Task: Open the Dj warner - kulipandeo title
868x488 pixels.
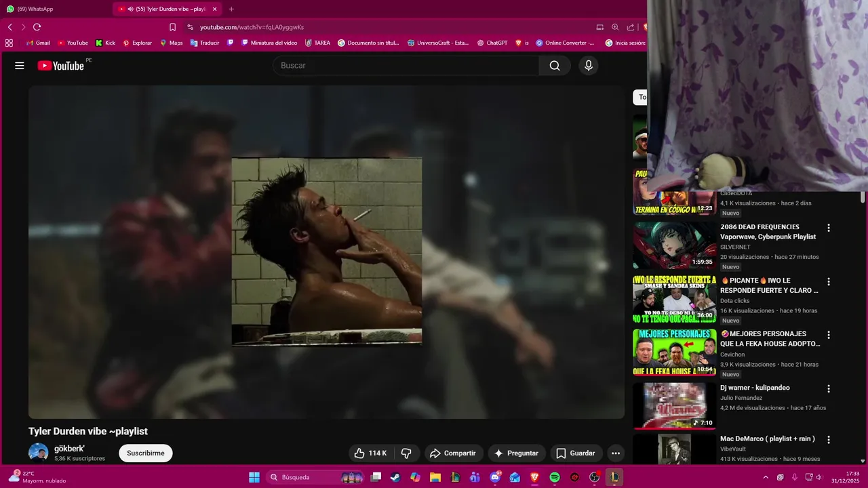Action: pos(755,388)
